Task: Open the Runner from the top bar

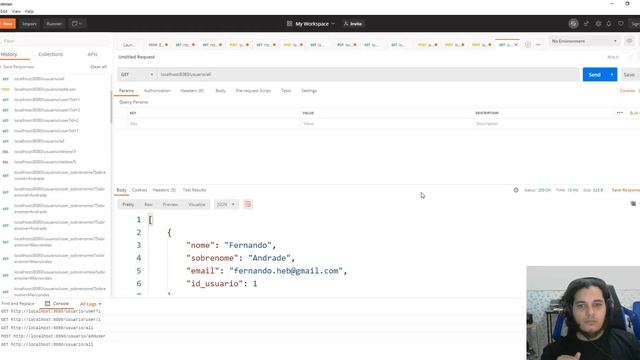Action: pyautogui.click(x=54, y=24)
